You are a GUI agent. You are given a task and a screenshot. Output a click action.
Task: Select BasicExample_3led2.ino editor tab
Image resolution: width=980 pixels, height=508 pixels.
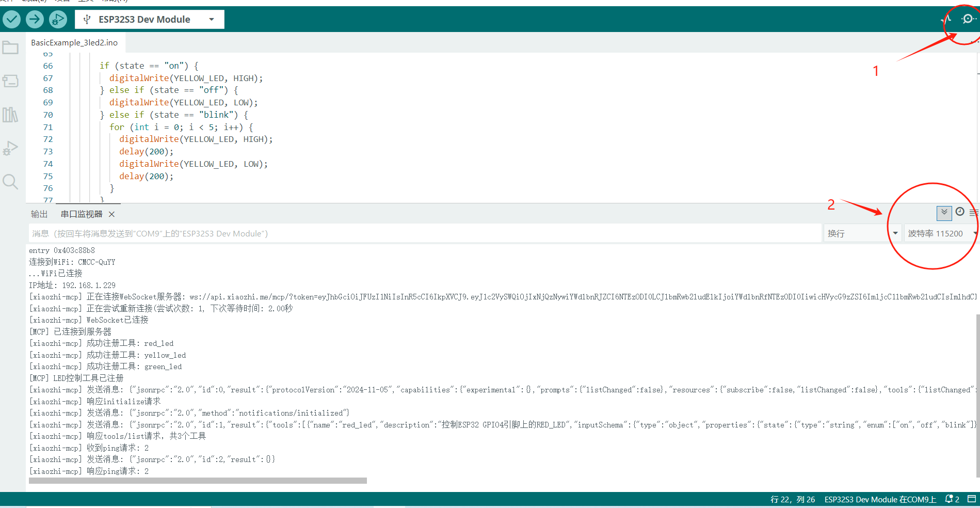(x=74, y=42)
